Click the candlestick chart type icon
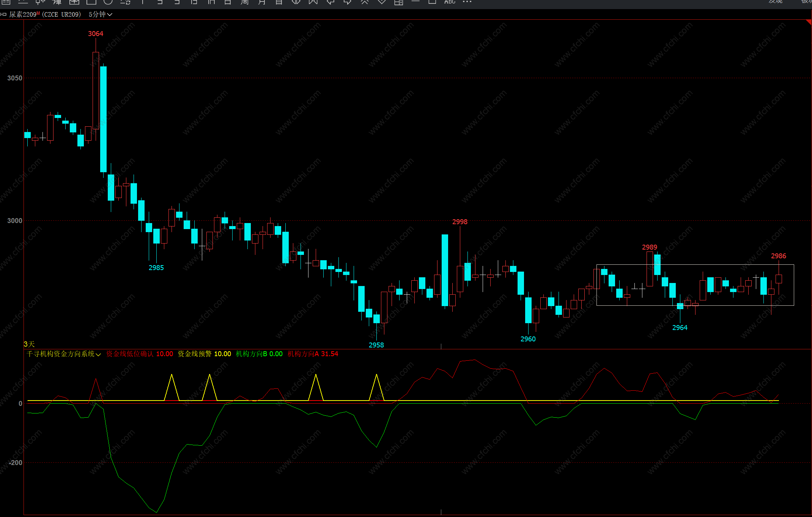The image size is (812, 517). tap(40, 2)
